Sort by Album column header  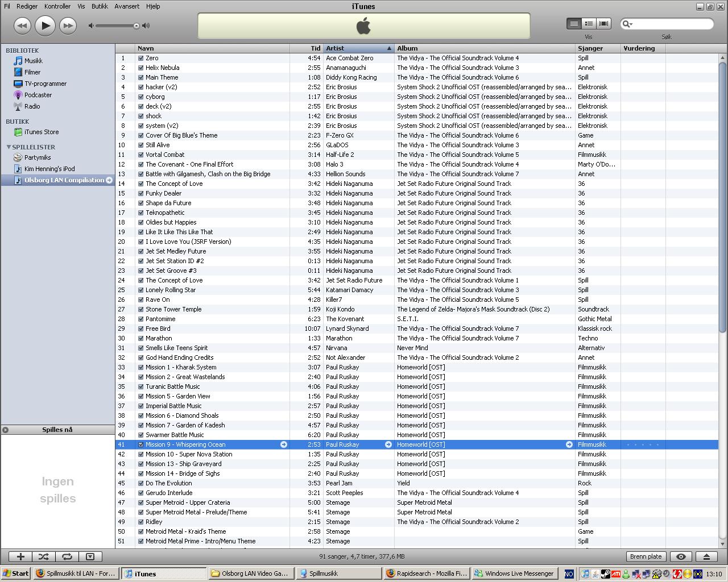(x=485, y=48)
